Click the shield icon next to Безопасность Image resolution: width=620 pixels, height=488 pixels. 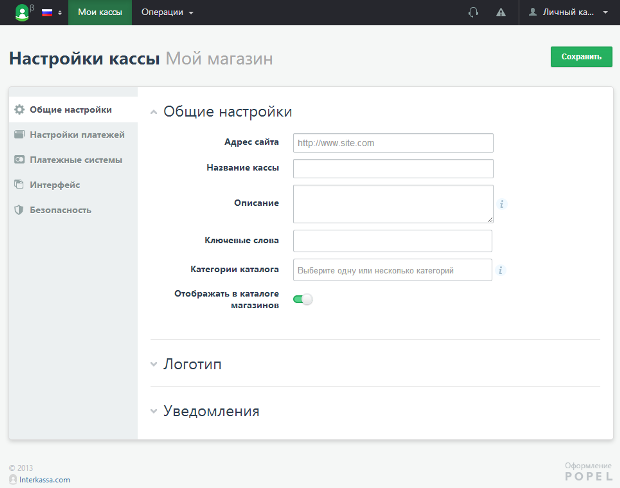pos(19,210)
